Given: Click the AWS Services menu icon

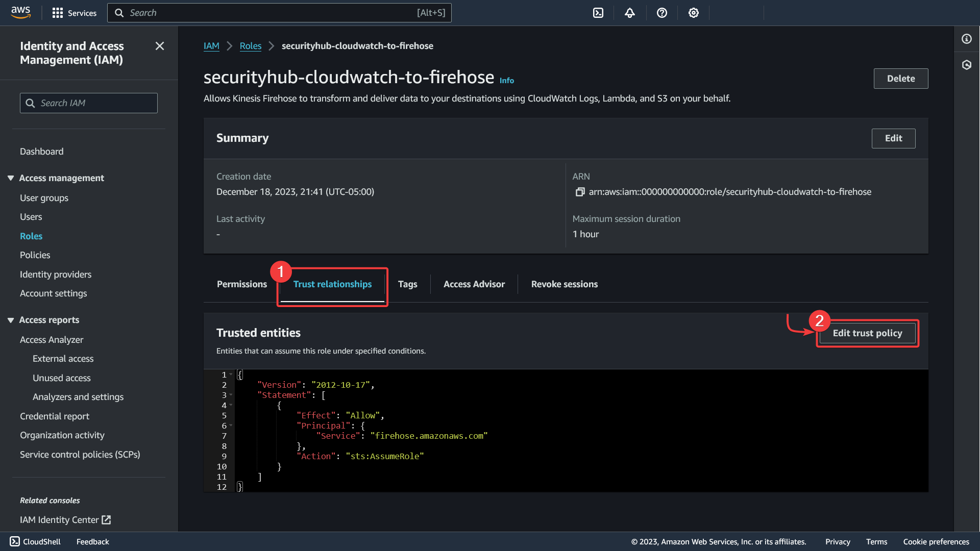Looking at the screenshot, I should 57,13.
